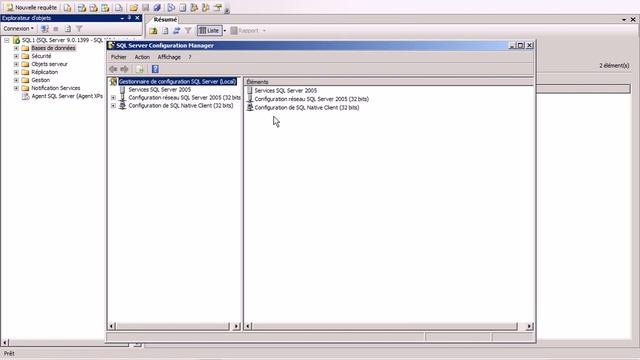Collapse the SQL1 server node
640x360 pixels.
point(7,40)
